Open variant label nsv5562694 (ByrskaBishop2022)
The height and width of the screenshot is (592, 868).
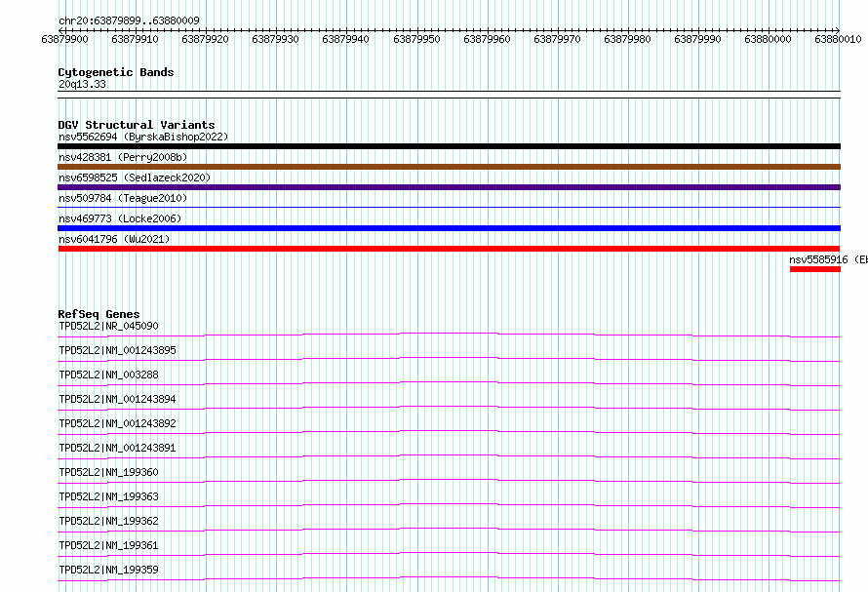tap(143, 137)
